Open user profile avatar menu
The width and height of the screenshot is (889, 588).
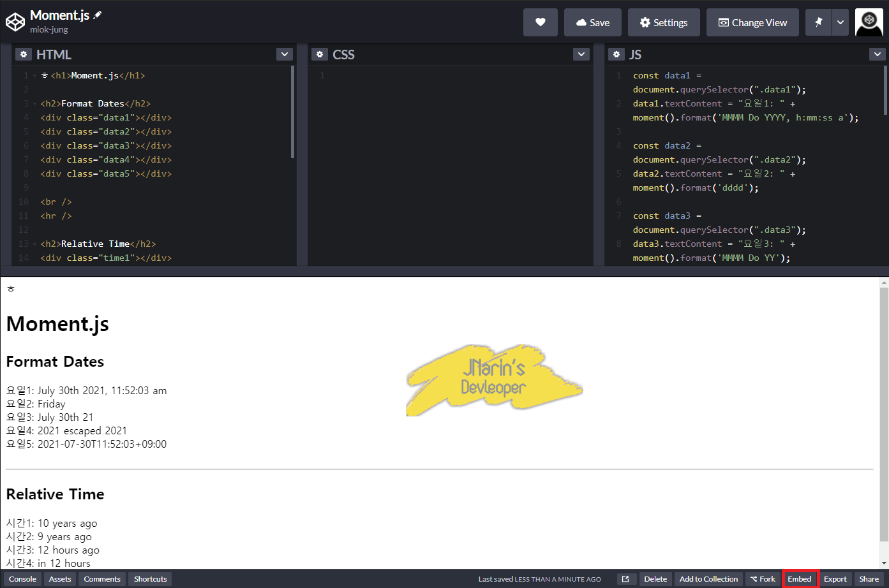tap(869, 22)
